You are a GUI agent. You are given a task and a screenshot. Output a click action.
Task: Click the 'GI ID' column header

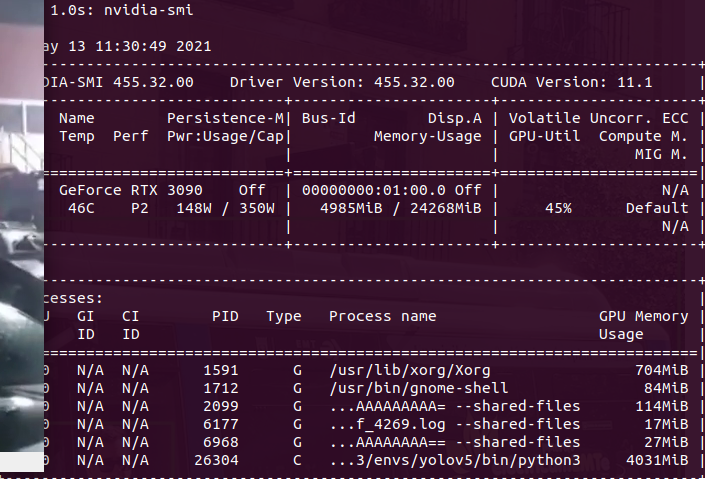point(86,325)
